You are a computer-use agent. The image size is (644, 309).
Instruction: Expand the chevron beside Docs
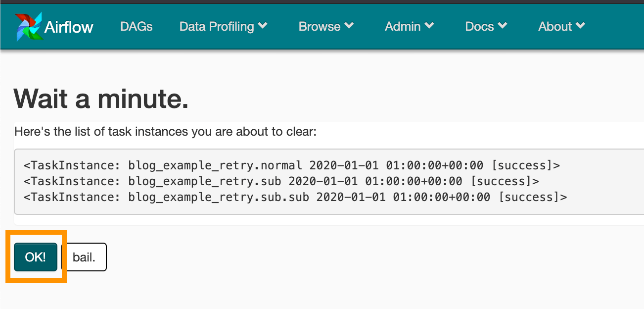click(x=503, y=26)
